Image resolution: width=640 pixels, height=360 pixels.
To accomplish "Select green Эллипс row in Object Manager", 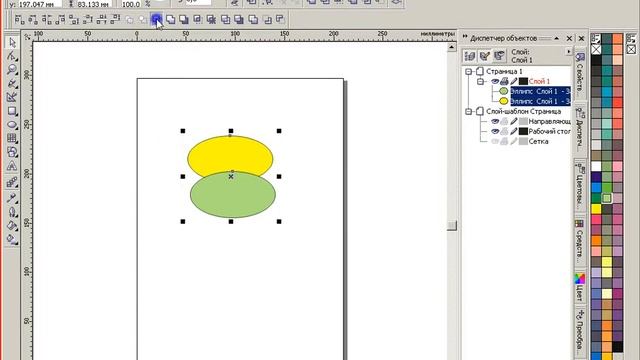I will click(540, 91).
